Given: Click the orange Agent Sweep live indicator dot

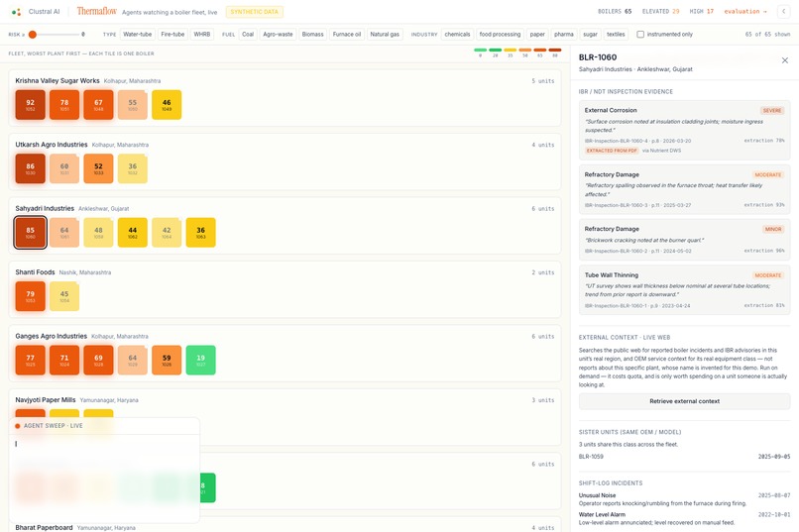Looking at the screenshot, I should 18,426.
